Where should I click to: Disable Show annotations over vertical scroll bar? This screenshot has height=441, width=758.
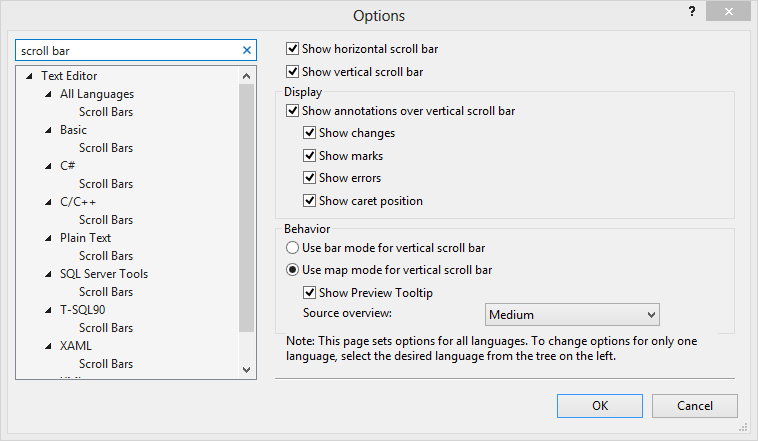pos(293,111)
